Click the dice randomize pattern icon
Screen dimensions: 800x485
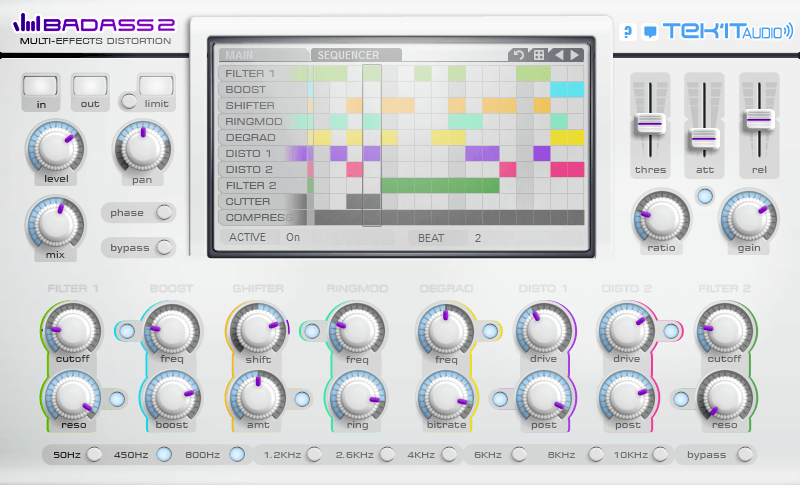coord(538,55)
